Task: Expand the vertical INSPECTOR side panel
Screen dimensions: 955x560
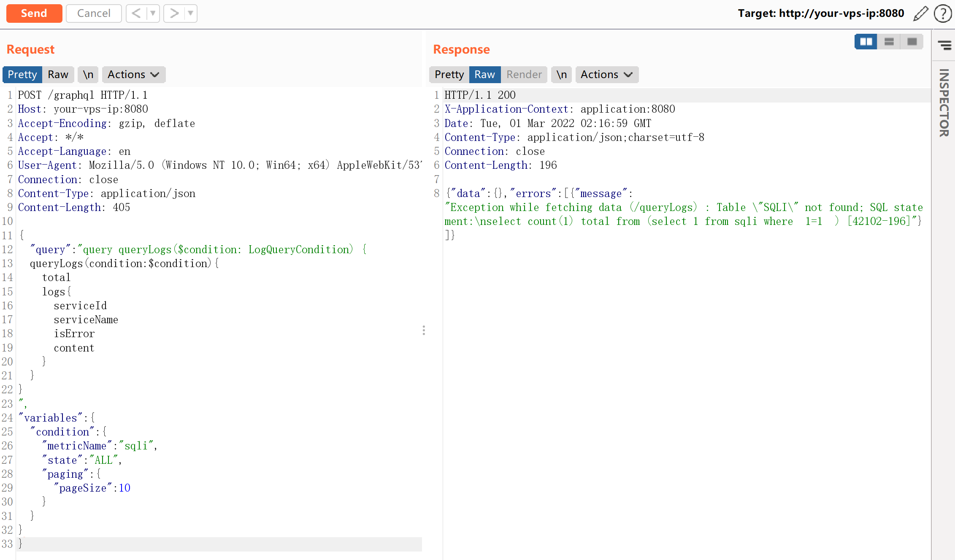Action: [x=944, y=103]
